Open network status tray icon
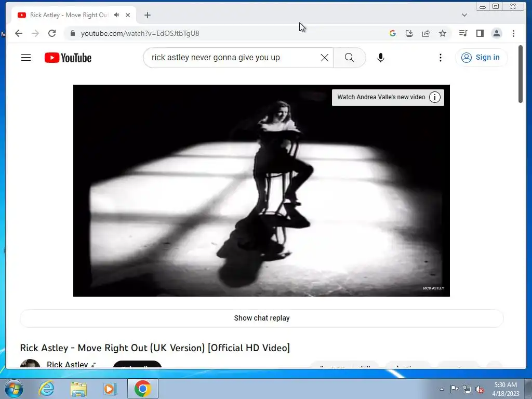 (467, 389)
